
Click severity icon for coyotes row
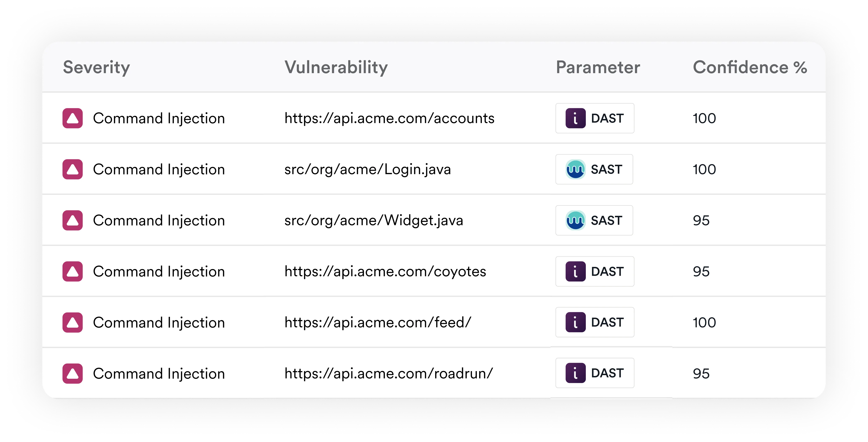[72, 271]
